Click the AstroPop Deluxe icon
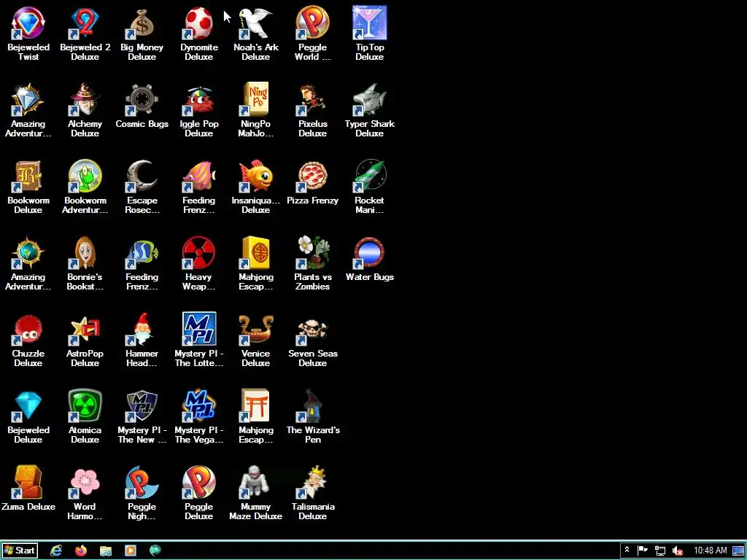Viewport: 747px width, 560px height. (x=85, y=330)
